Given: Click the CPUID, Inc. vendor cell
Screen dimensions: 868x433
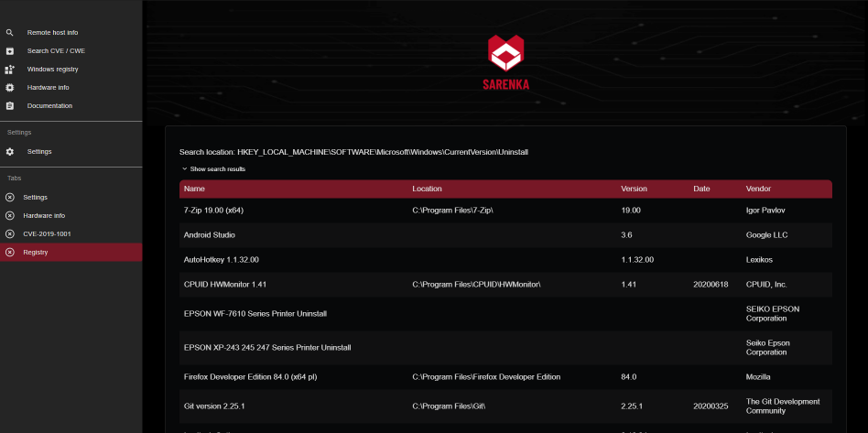Looking at the screenshot, I should pyautogui.click(x=766, y=284).
